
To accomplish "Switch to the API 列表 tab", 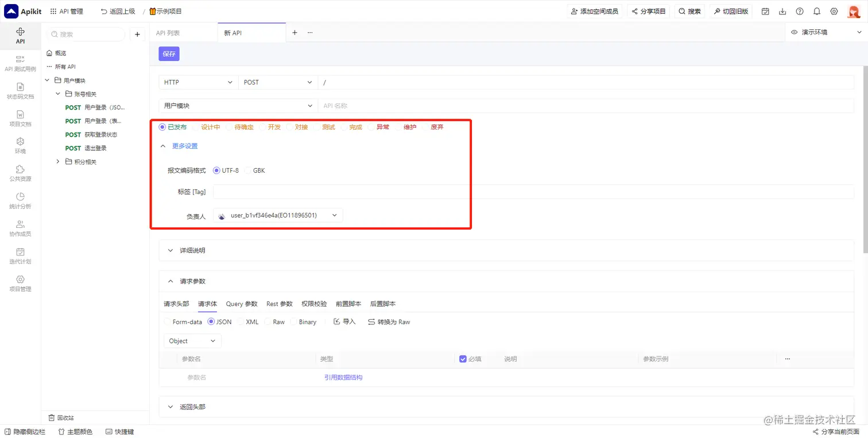I will (168, 33).
